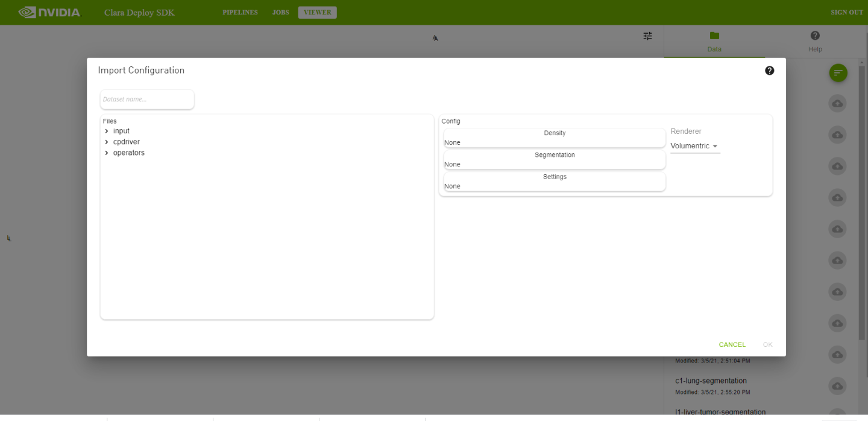Go to the Pipelines menu
Screen dimensions: 868x421
click(240, 12)
